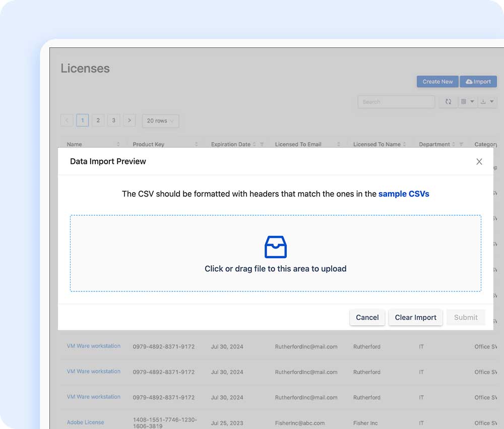Image resolution: width=504 pixels, height=429 pixels.
Task: Sort by the Expiration Date column
Action: (x=254, y=144)
